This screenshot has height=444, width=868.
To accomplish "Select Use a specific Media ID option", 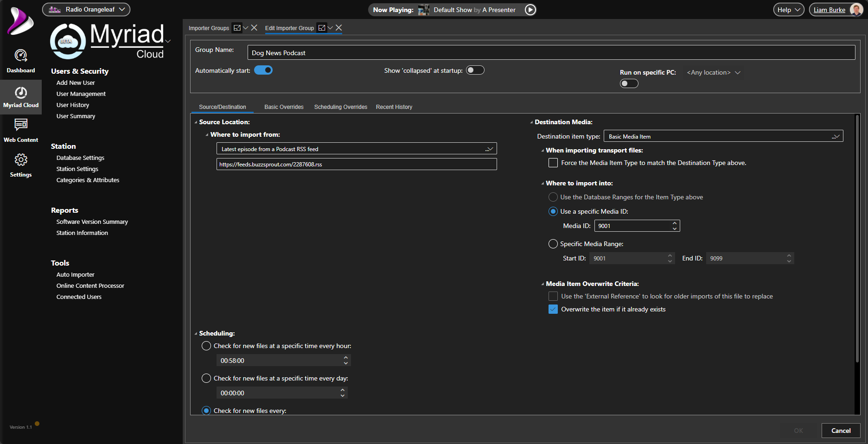I will point(553,211).
